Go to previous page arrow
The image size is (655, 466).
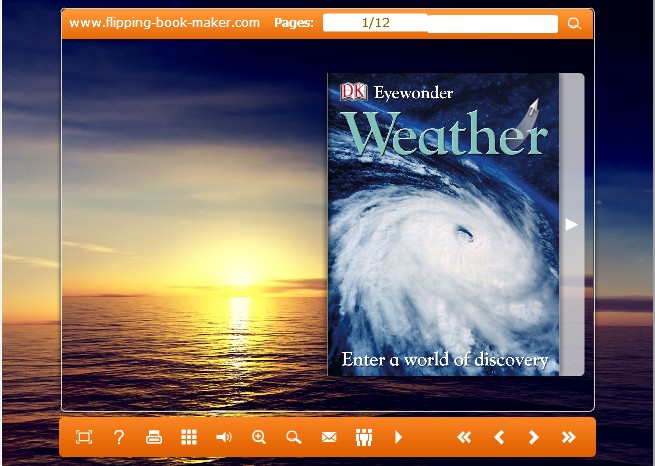pyautogui.click(x=499, y=437)
